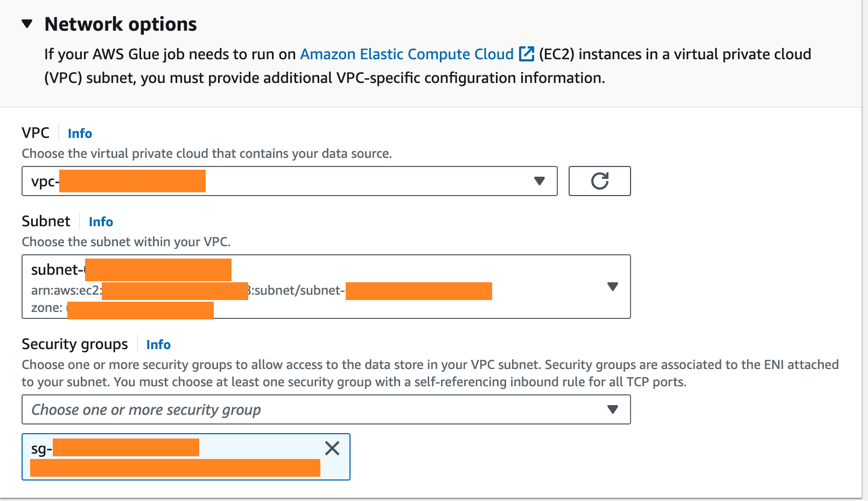Click the Subnet field label

tap(46, 221)
